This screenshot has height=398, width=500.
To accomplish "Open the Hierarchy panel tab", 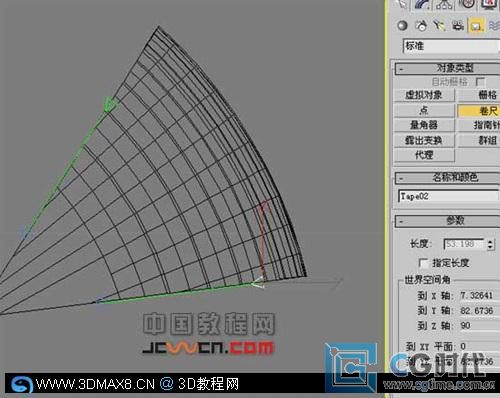I will pyautogui.click(x=444, y=4).
